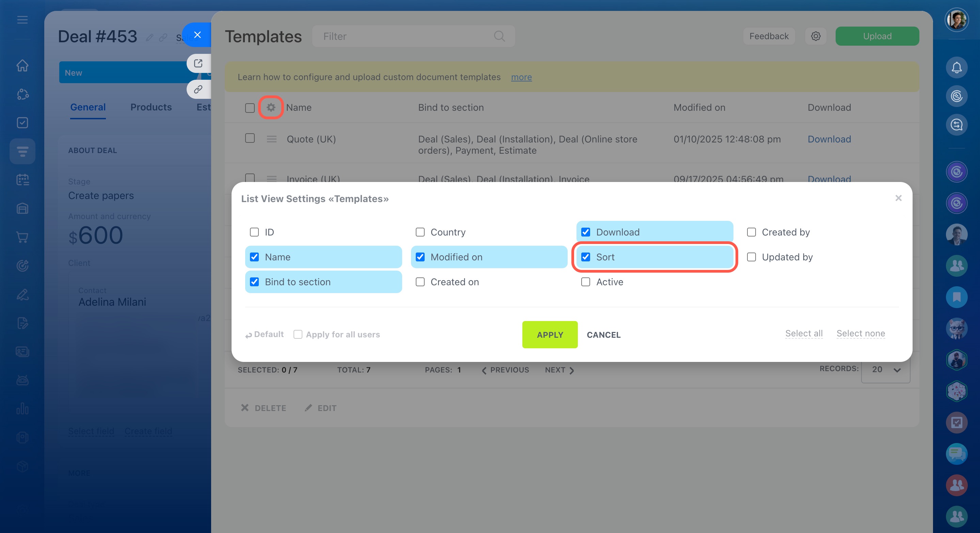Open the calendar icon in sidebar
980x533 pixels.
click(22, 180)
